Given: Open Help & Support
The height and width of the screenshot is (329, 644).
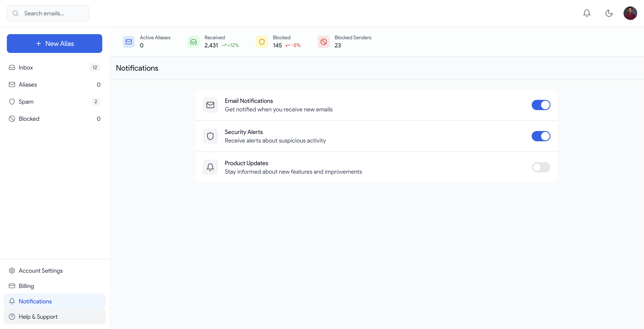Looking at the screenshot, I should point(55,317).
